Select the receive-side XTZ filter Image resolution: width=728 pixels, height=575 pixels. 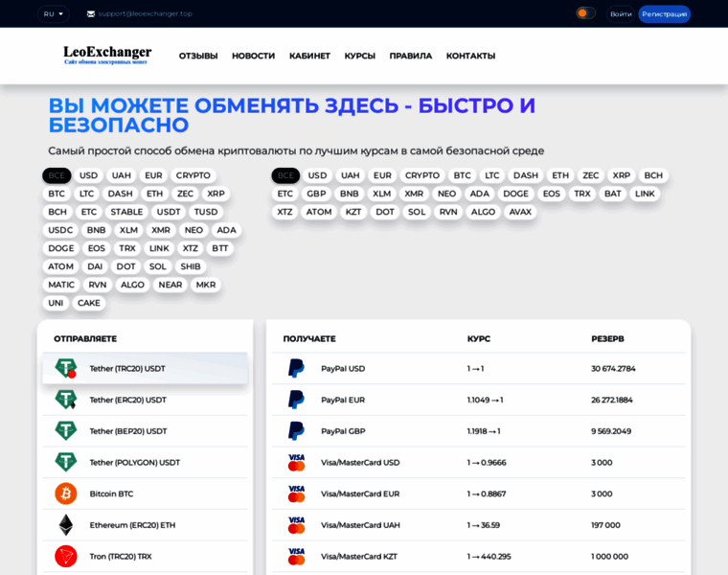pos(284,212)
